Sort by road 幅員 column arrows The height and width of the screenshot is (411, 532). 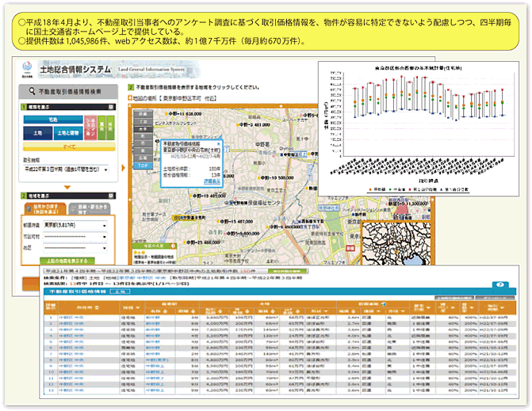(353, 311)
